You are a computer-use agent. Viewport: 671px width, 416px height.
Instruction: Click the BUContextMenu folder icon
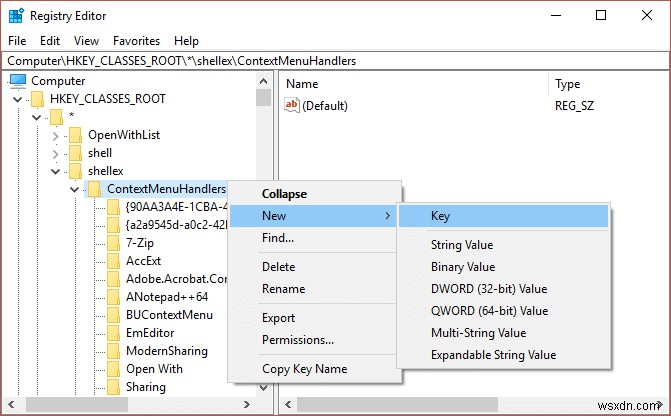pos(113,315)
